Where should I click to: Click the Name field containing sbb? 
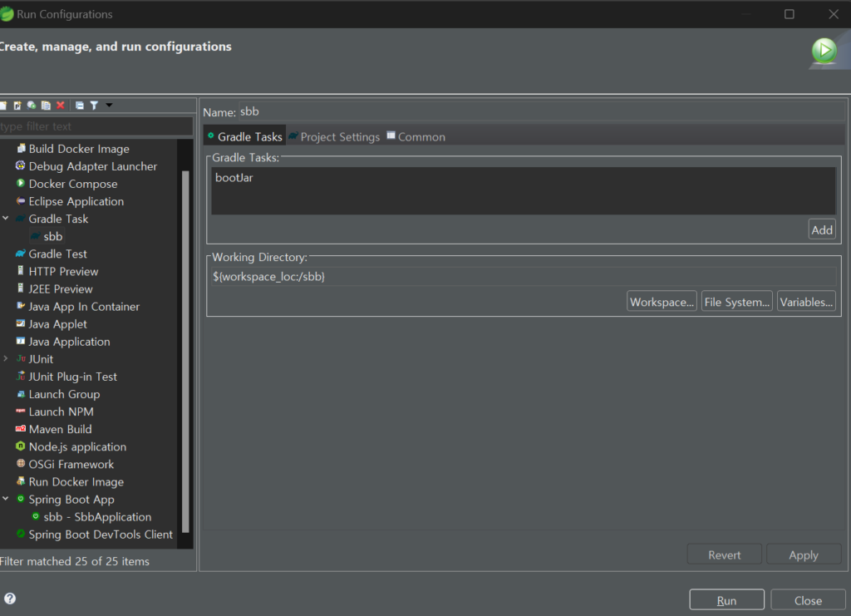[x=541, y=111]
